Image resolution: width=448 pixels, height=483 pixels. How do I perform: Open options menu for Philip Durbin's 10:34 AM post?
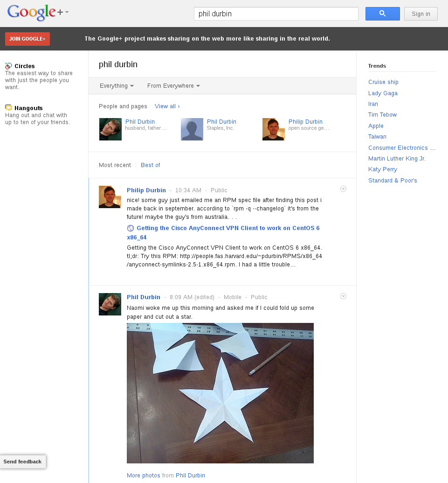(344, 189)
